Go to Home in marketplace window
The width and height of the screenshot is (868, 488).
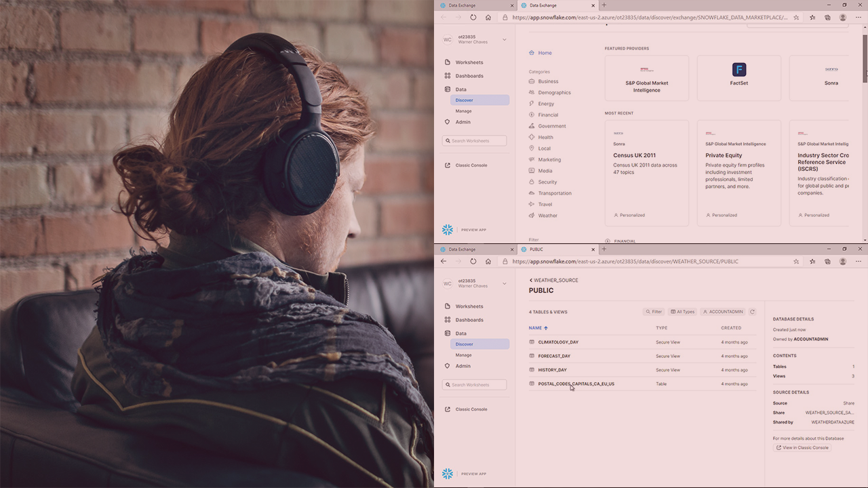540,53
